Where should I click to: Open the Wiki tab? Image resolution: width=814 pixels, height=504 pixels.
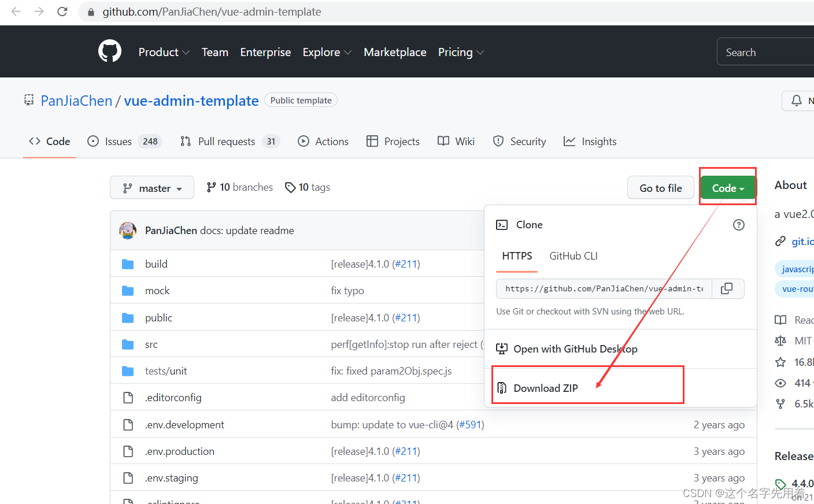click(x=456, y=142)
